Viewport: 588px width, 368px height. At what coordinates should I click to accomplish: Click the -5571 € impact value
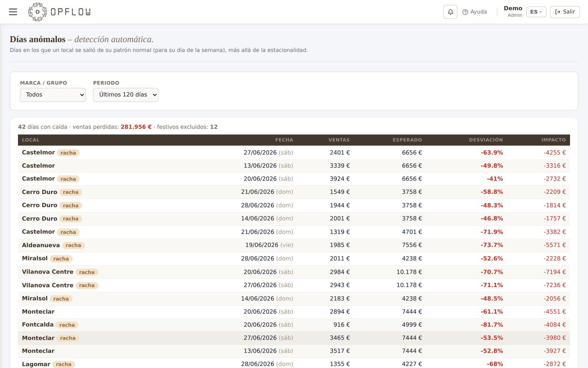tap(555, 245)
